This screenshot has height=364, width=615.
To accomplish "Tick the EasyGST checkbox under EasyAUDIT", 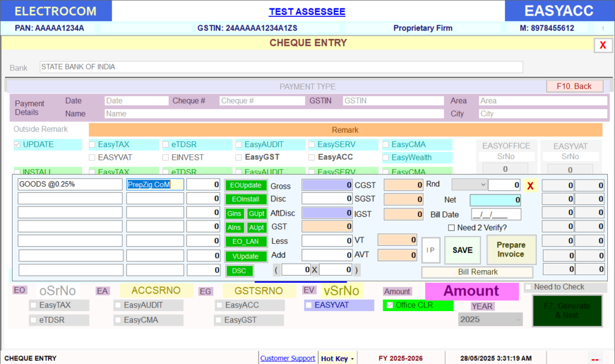I will [238, 158].
